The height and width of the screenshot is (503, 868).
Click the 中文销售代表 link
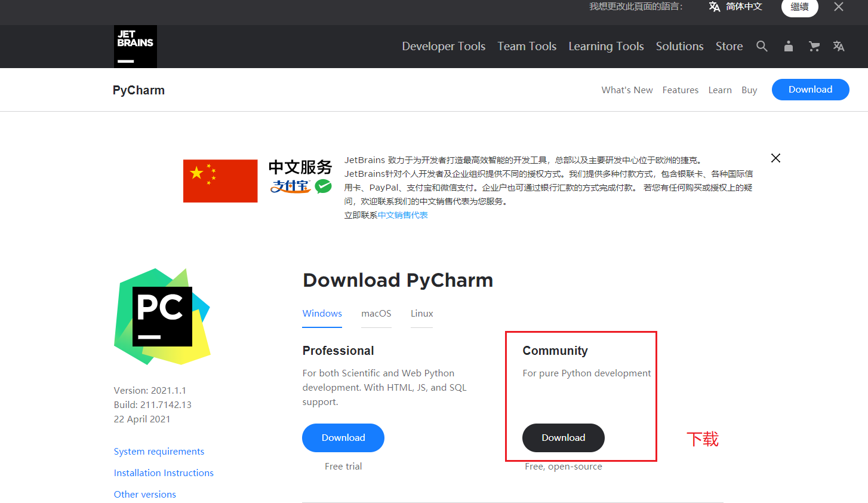point(403,215)
